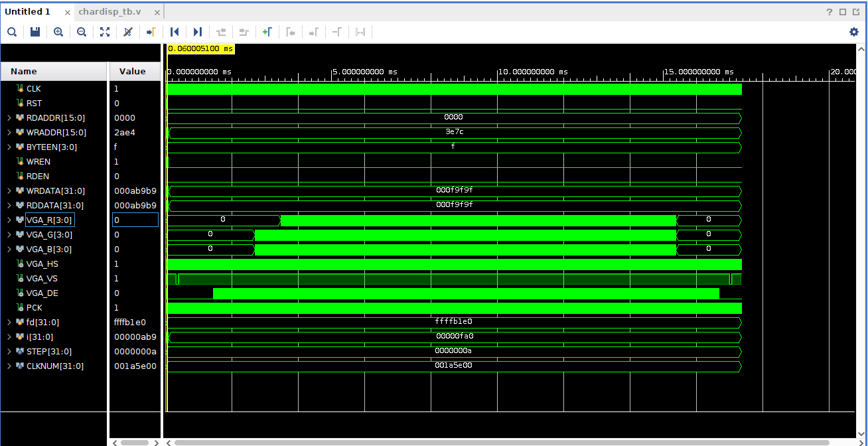This screenshot has width=868, height=446.
Task: Click the 5.000000000 ms ruler label
Action: (x=364, y=72)
